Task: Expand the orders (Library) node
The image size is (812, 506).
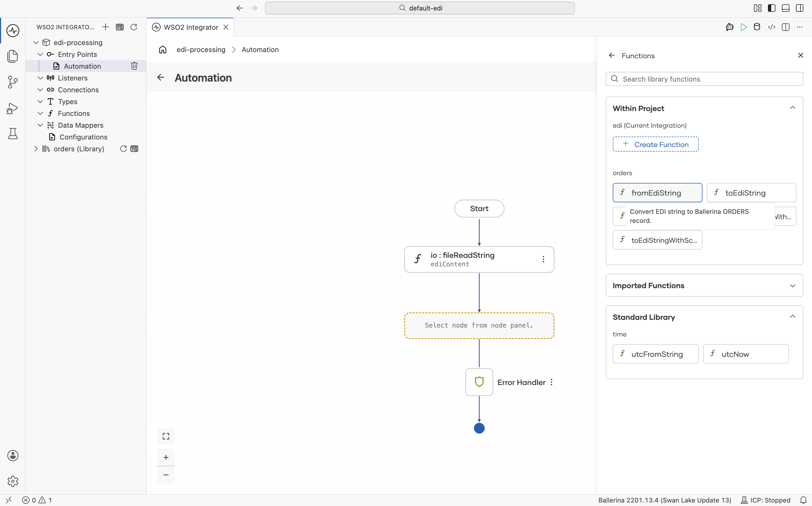Action: pos(36,149)
